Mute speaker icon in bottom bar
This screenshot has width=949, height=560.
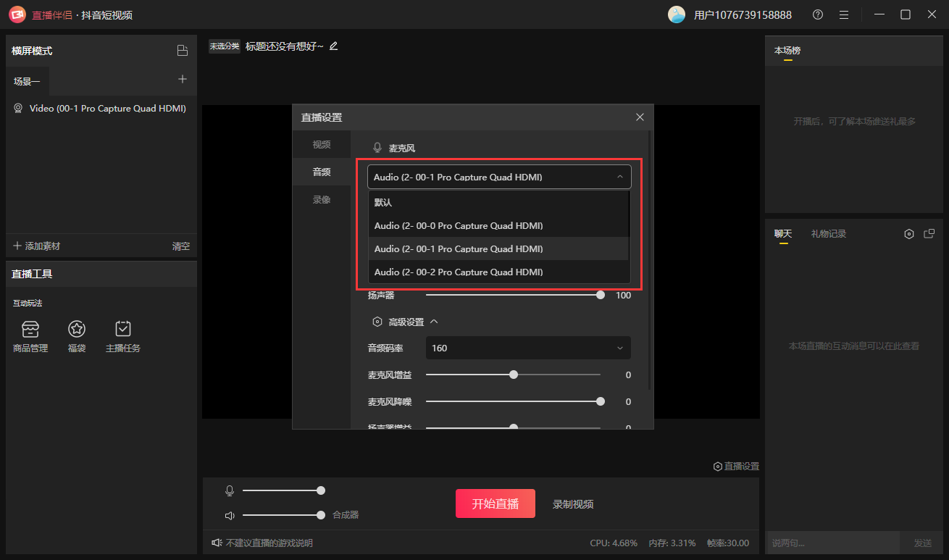point(230,515)
